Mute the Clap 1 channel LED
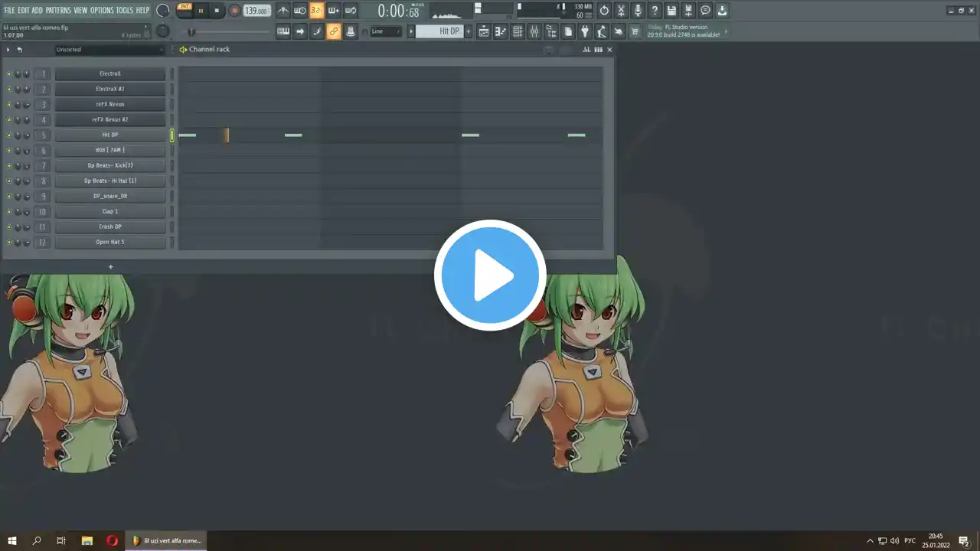980x551 pixels. pyautogui.click(x=9, y=212)
